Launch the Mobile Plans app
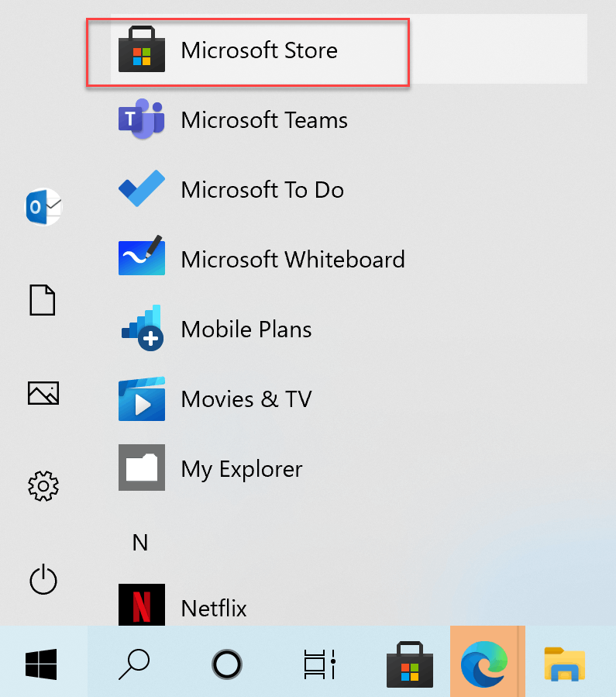The width and height of the screenshot is (616, 697). click(x=349, y=329)
